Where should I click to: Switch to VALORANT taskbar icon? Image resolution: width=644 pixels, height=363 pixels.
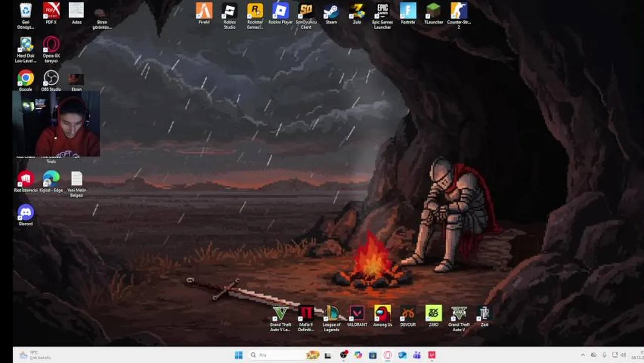pos(431,355)
